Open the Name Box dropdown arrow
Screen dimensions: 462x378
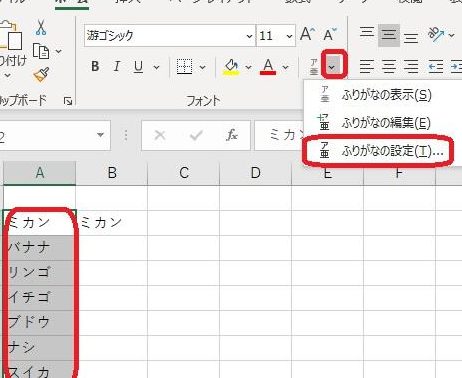pos(100,135)
